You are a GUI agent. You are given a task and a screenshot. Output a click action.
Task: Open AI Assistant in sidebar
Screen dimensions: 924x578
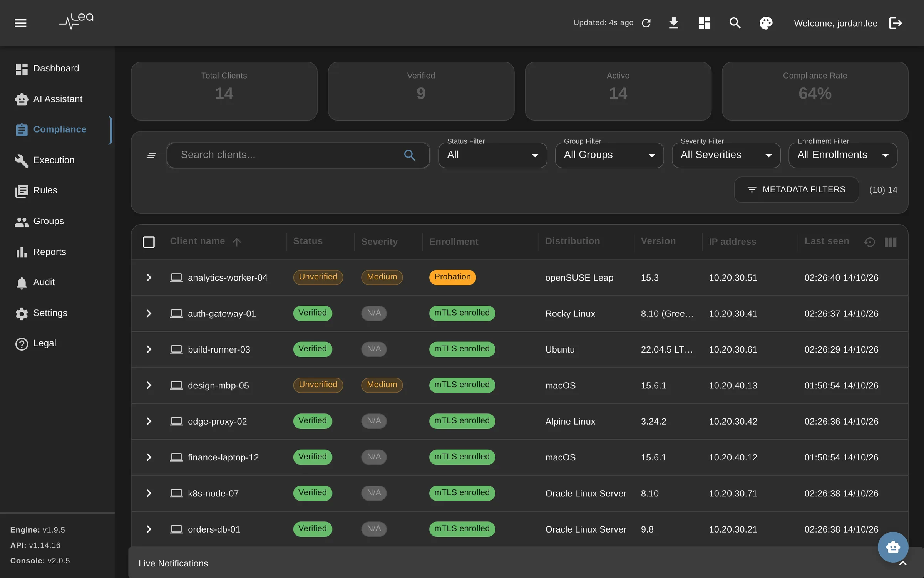click(x=57, y=99)
